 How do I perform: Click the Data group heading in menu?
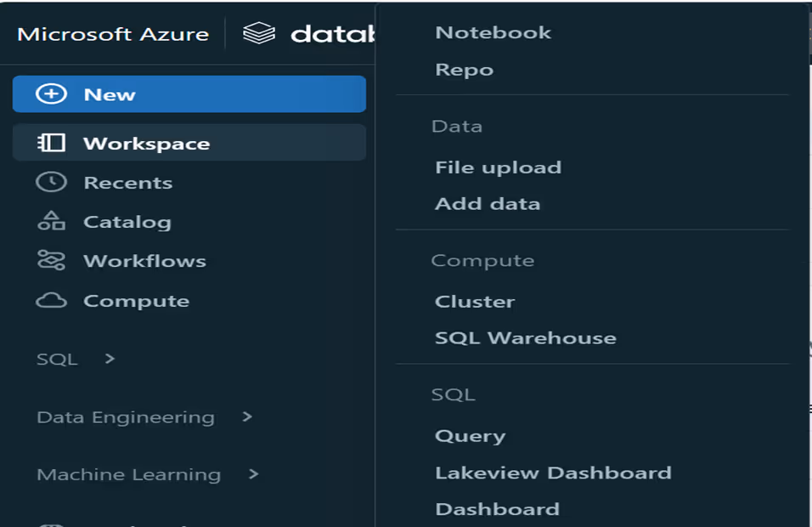coord(457,127)
